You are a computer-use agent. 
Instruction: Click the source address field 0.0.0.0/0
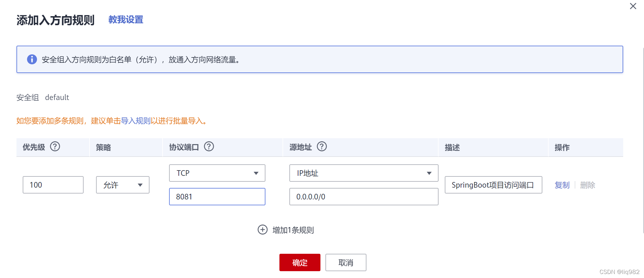[364, 197]
